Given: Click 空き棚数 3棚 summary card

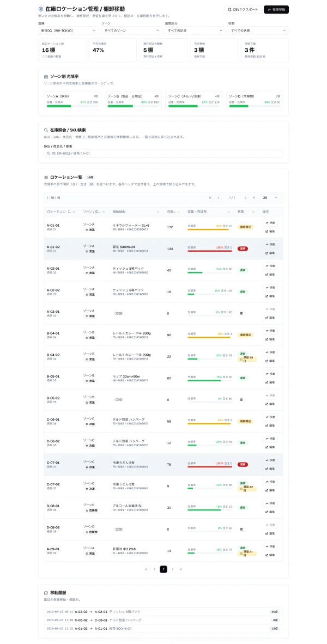Looking at the screenshot, I should click(x=214, y=50).
